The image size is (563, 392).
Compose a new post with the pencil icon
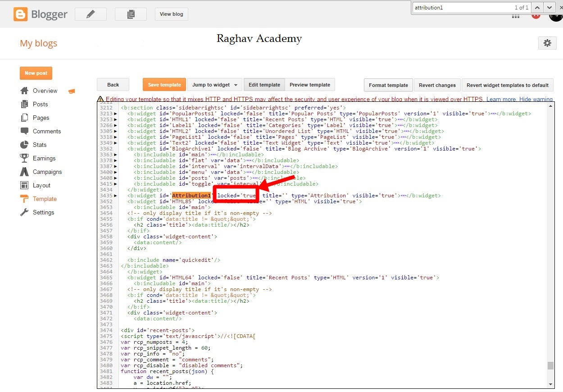point(90,14)
